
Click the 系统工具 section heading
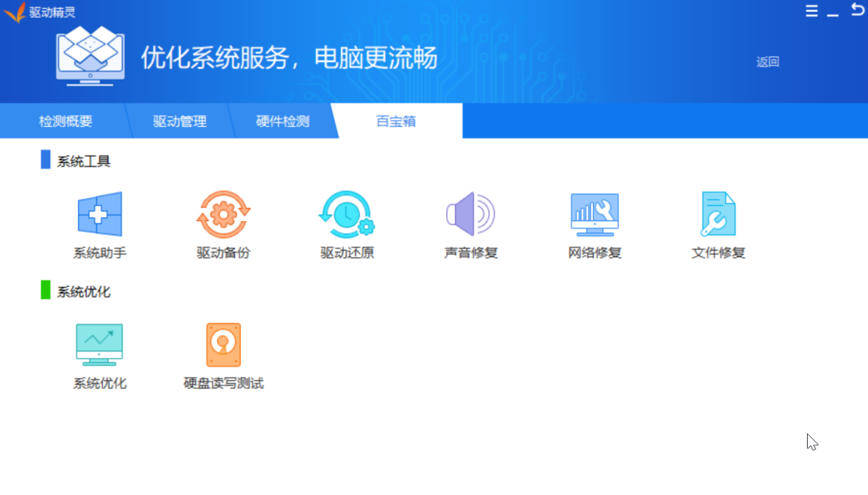pos(83,162)
